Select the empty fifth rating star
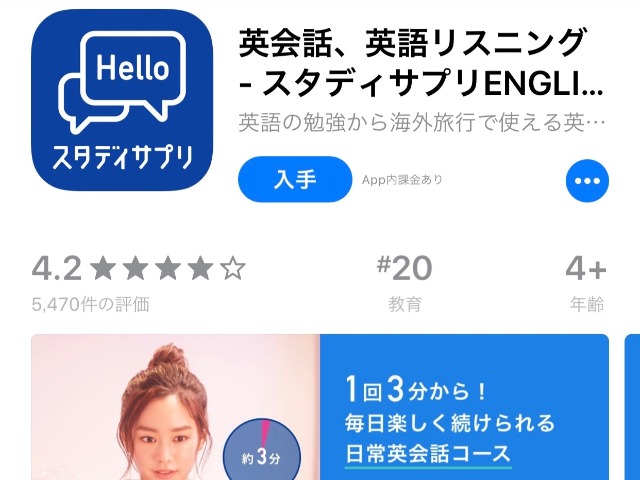 click(233, 269)
